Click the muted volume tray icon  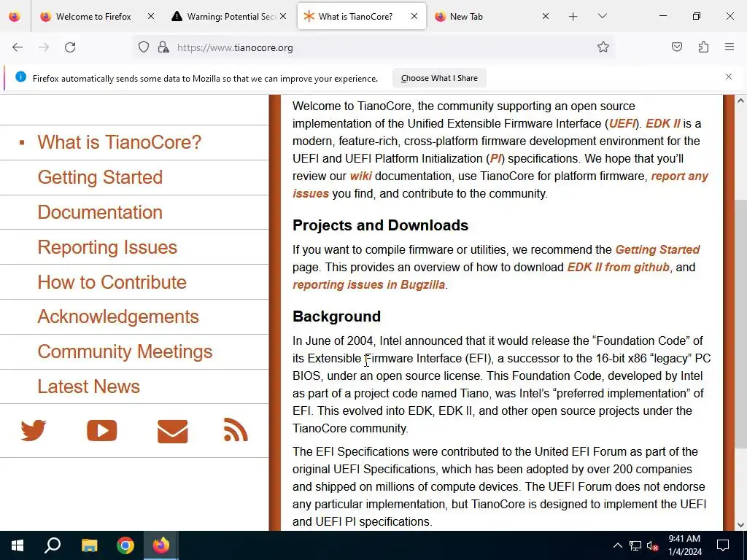[653, 545]
